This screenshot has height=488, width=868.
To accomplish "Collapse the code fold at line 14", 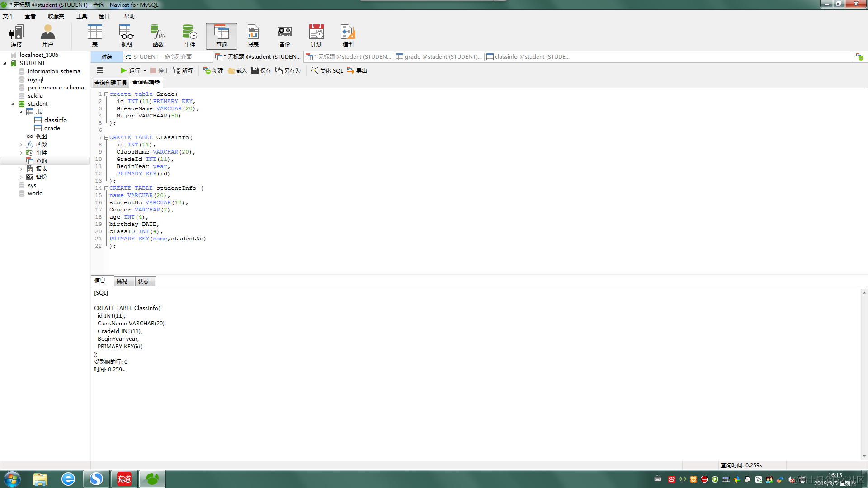I will (106, 188).
